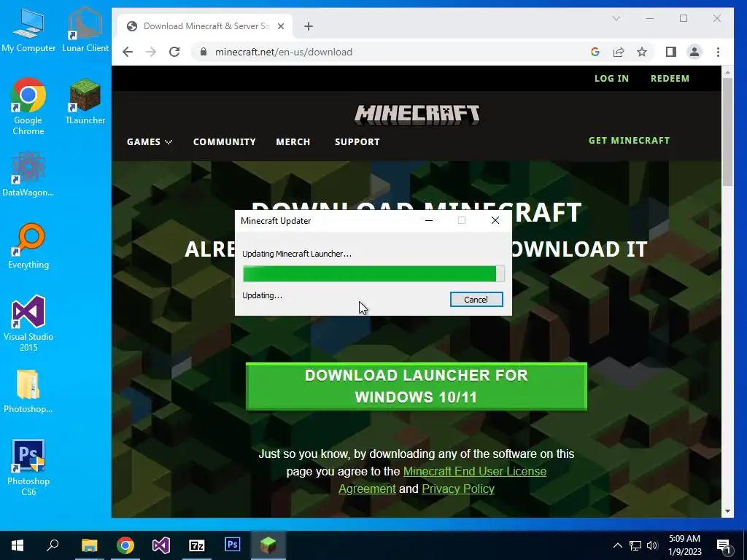Launch Visual Studio 2015 desktop icon

pyautogui.click(x=28, y=323)
